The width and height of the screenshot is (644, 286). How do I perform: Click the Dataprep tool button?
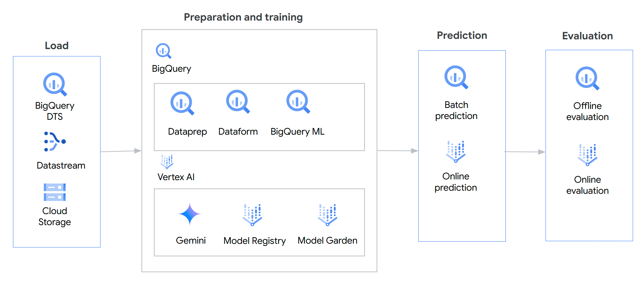pos(181,103)
